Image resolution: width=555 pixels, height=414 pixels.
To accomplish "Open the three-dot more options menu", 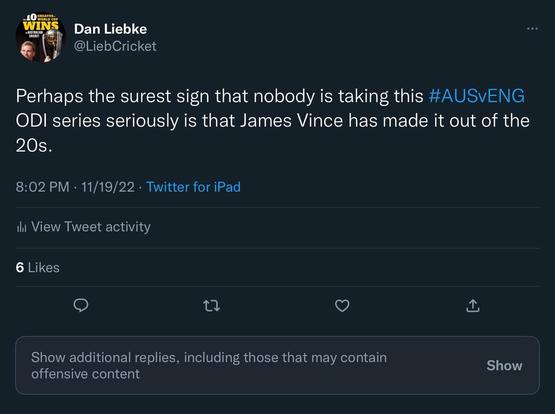I will pos(532,28).
